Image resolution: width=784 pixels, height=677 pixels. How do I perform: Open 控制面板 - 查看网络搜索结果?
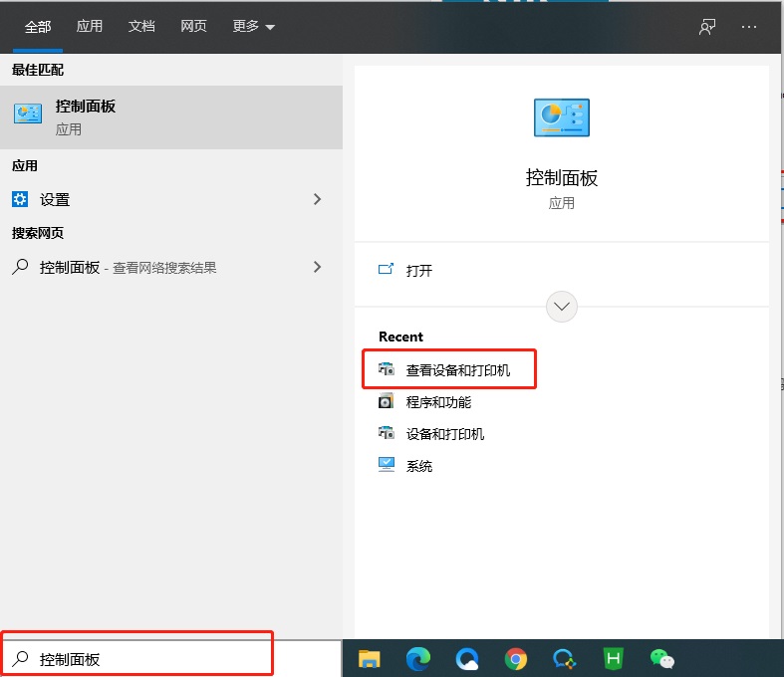point(171,267)
